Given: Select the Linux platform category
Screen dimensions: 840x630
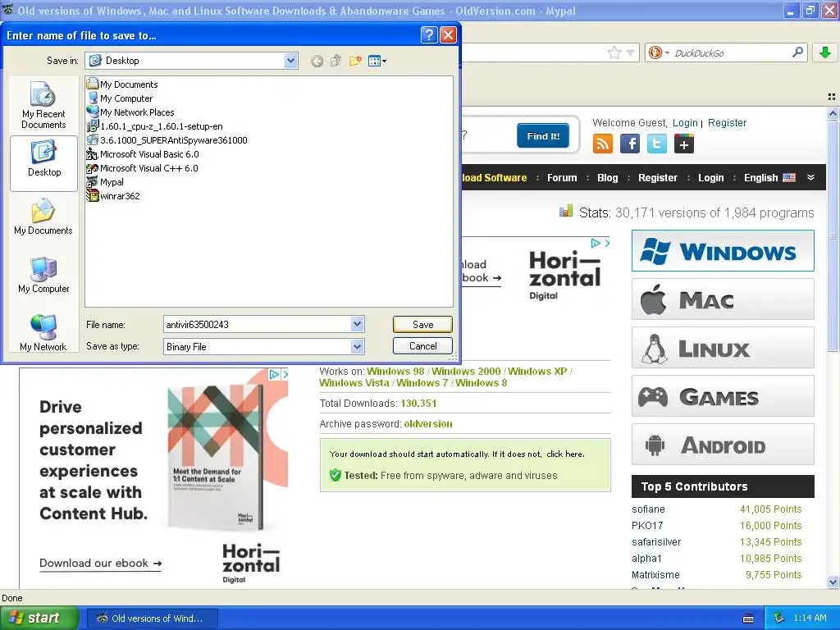Looking at the screenshot, I should coord(723,348).
